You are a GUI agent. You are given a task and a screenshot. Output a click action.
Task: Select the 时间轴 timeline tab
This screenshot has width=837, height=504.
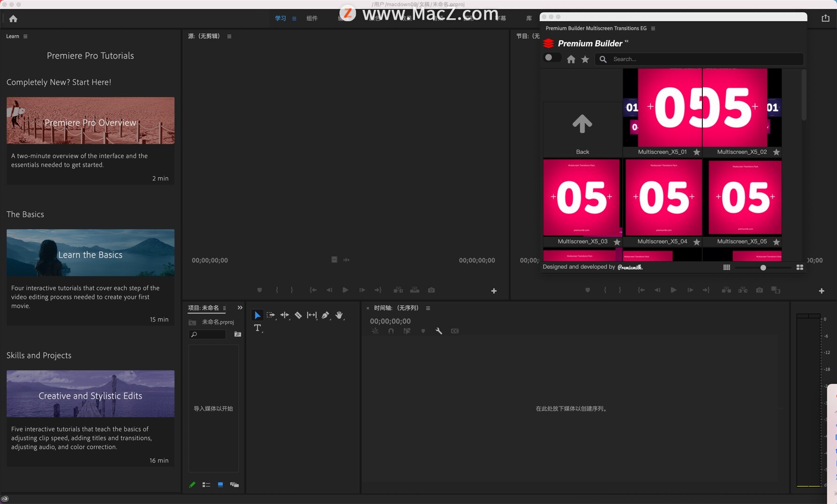[396, 308]
